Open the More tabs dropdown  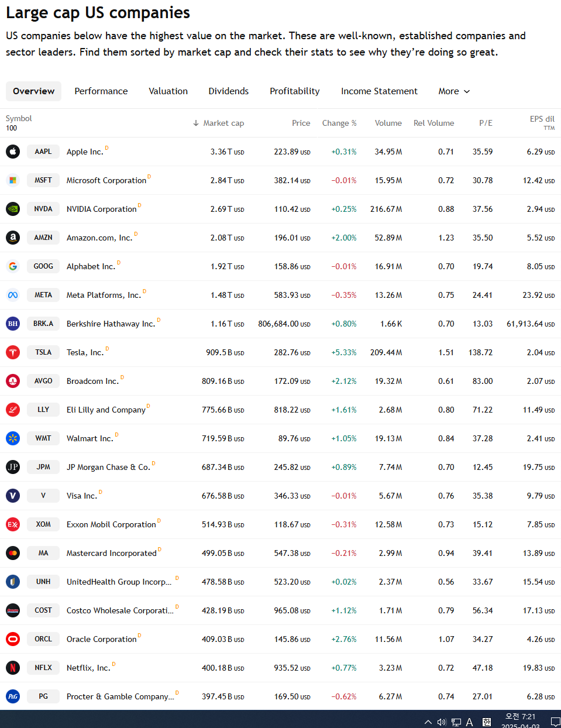tap(454, 91)
